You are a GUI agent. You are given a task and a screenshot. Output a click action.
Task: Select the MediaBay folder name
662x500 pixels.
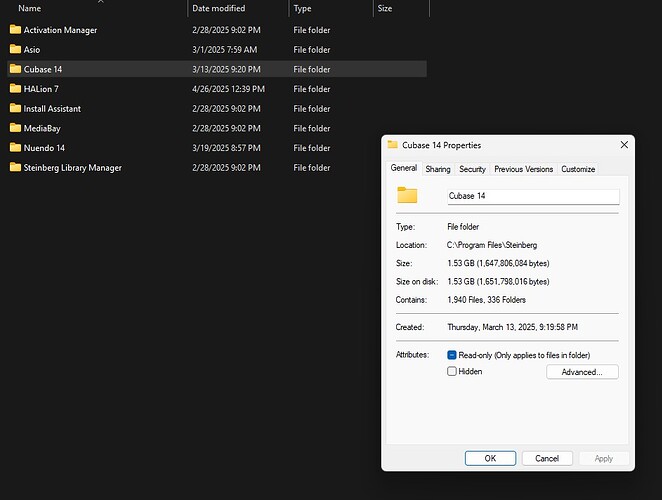42,128
